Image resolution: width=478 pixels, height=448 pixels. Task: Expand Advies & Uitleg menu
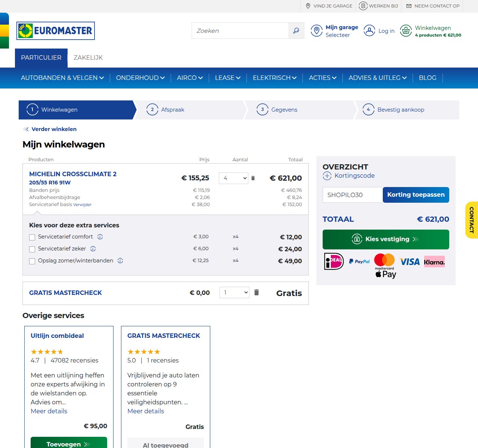[x=378, y=78]
